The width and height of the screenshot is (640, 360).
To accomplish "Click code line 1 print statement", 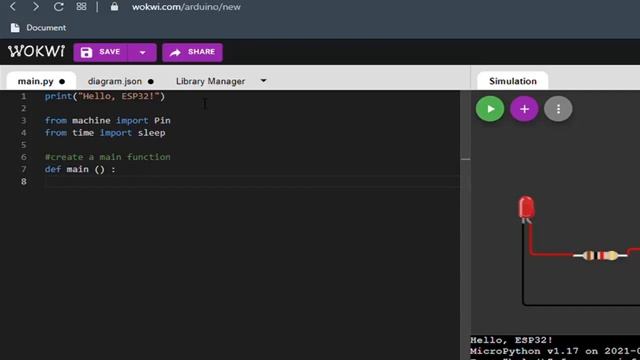I will (x=104, y=96).
